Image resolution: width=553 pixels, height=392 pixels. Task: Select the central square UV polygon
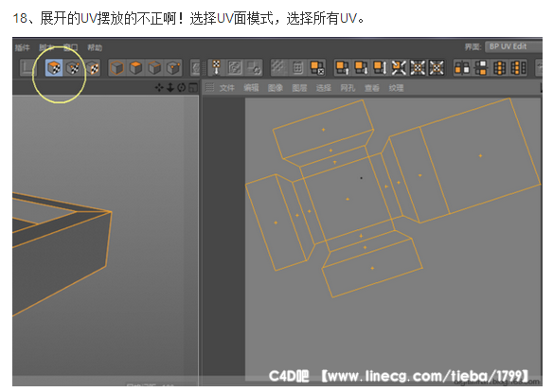[348, 199]
